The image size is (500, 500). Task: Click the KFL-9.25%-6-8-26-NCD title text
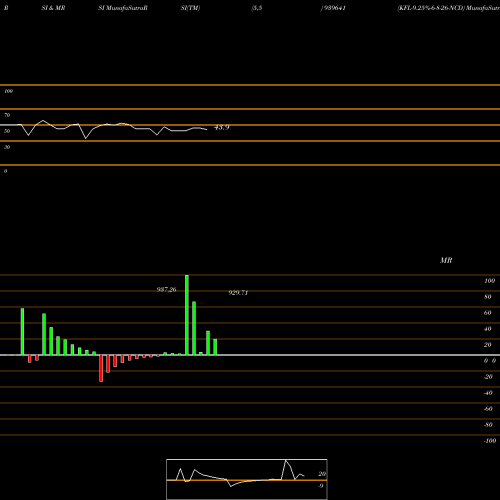431,8
